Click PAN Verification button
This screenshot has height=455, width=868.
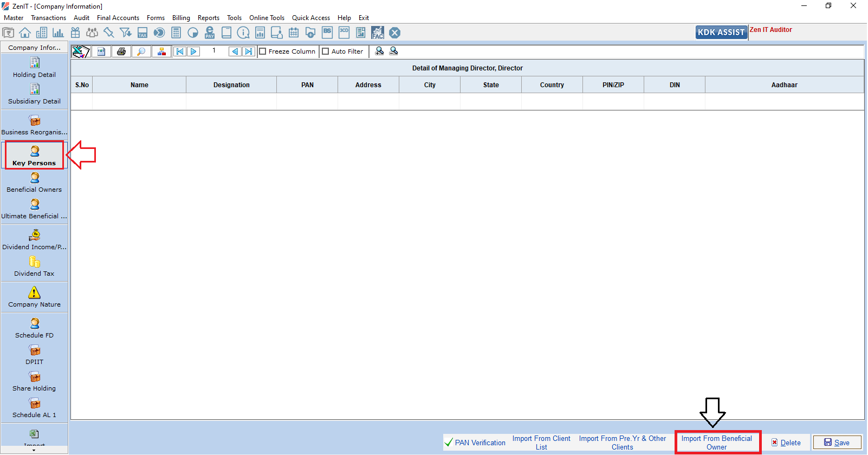(x=475, y=443)
